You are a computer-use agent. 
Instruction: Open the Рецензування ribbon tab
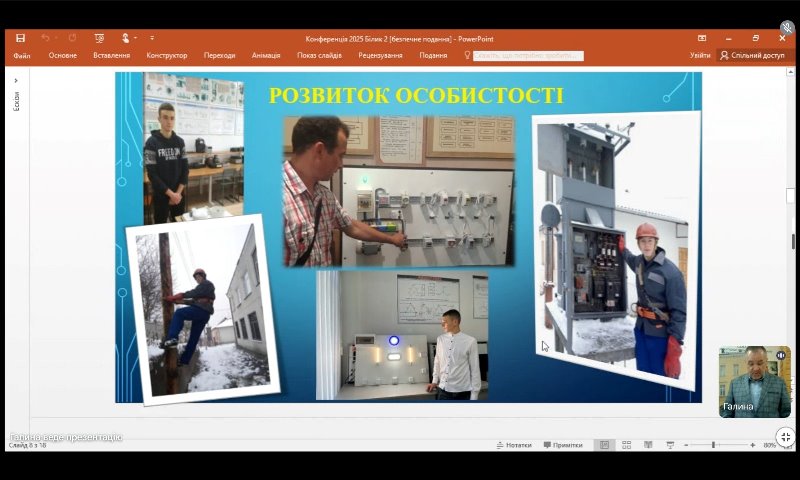[380, 55]
